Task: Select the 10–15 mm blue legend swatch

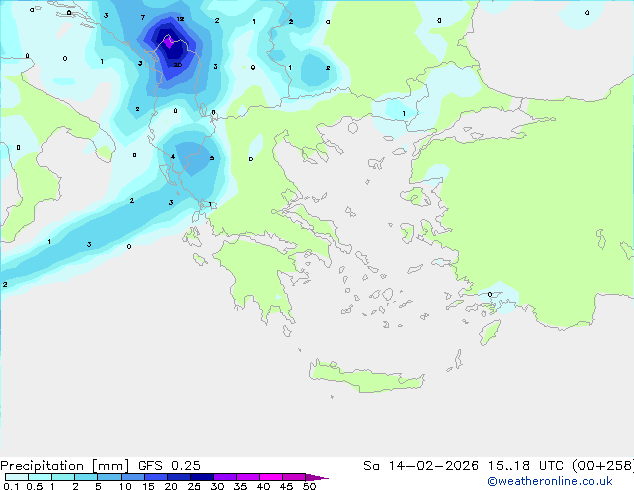Action: [x=132, y=477]
